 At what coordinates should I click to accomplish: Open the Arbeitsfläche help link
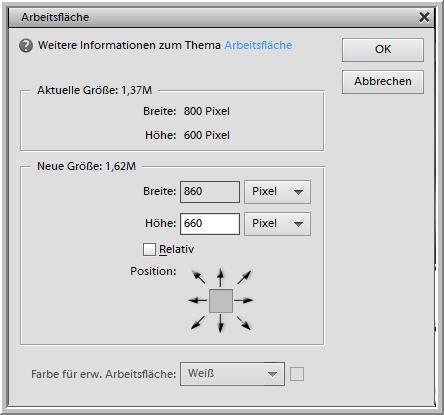pyautogui.click(x=258, y=45)
